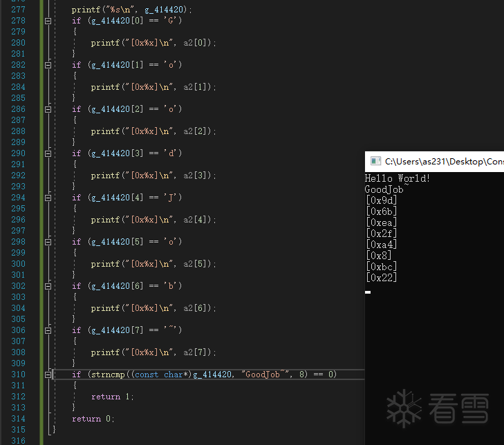Collapse the if block at line 294

click(48, 198)
